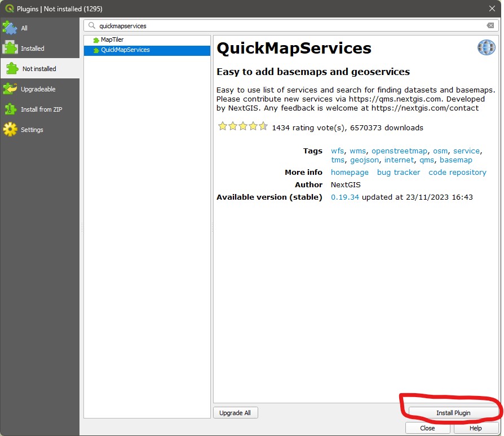The image size is (504, 436).
Task: Click the All puzzle-piece icon
Action: coord(10,28)
